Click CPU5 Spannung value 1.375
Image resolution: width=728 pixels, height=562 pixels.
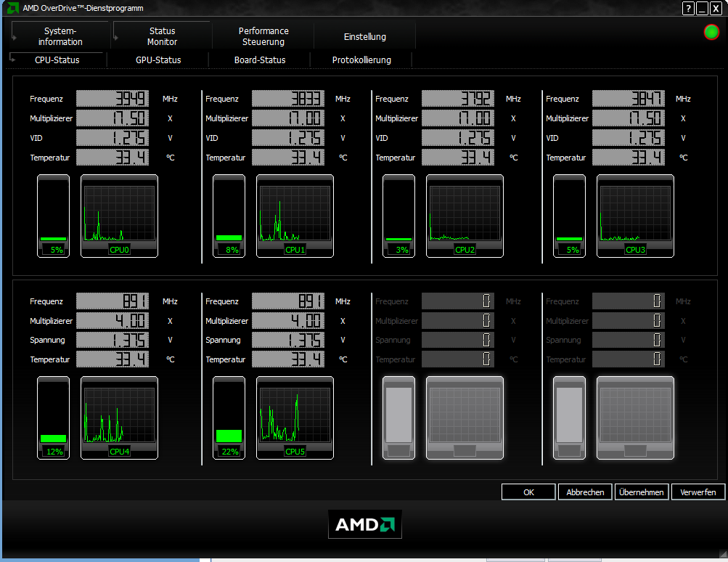point(288,340)
